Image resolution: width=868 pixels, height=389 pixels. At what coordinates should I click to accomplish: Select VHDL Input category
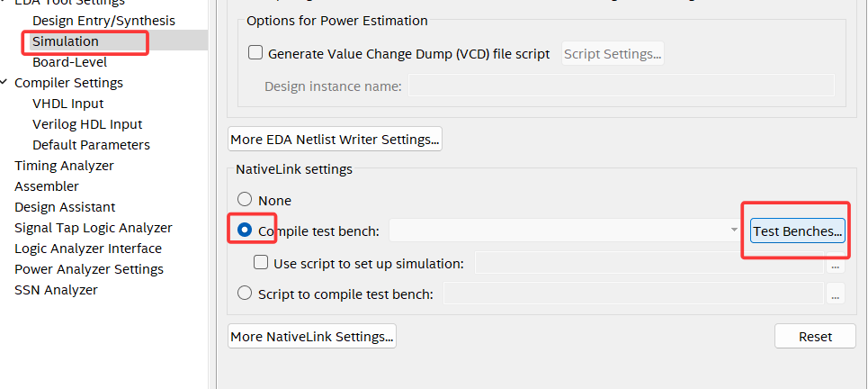[x=68, y=104]
